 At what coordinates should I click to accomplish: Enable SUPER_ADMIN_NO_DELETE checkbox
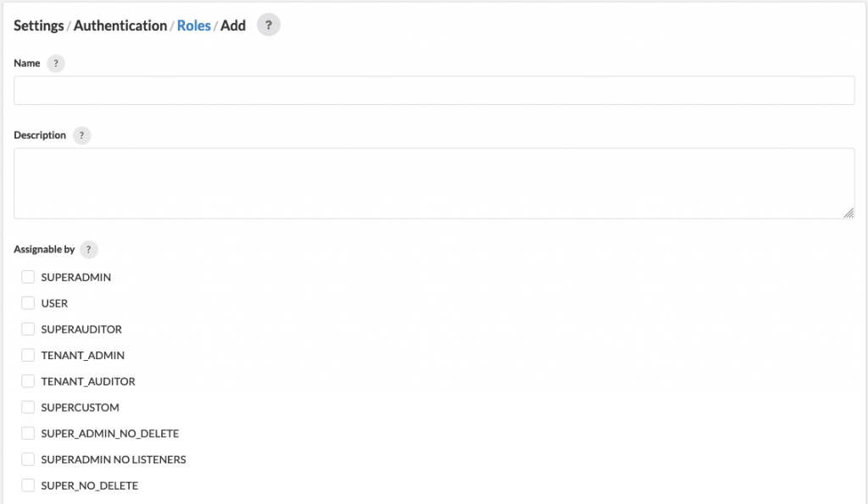point(28,433)
